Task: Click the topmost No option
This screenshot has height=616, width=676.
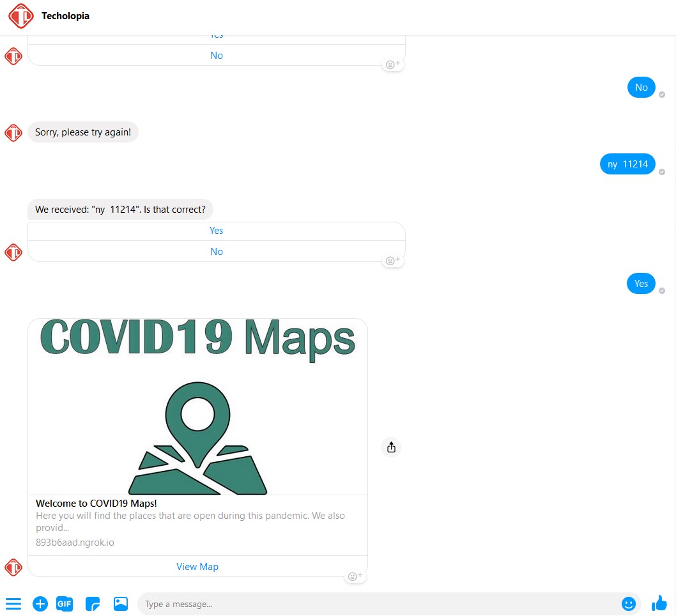Action: tap(217, 55)
